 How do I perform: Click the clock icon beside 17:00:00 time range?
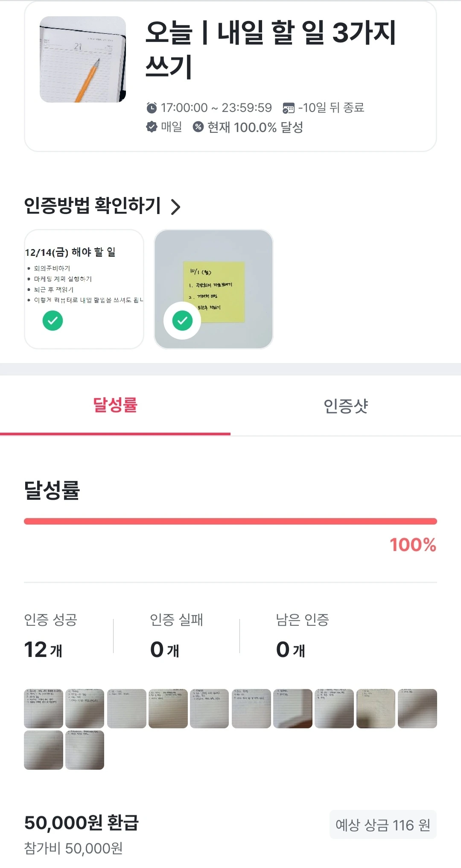152,108
